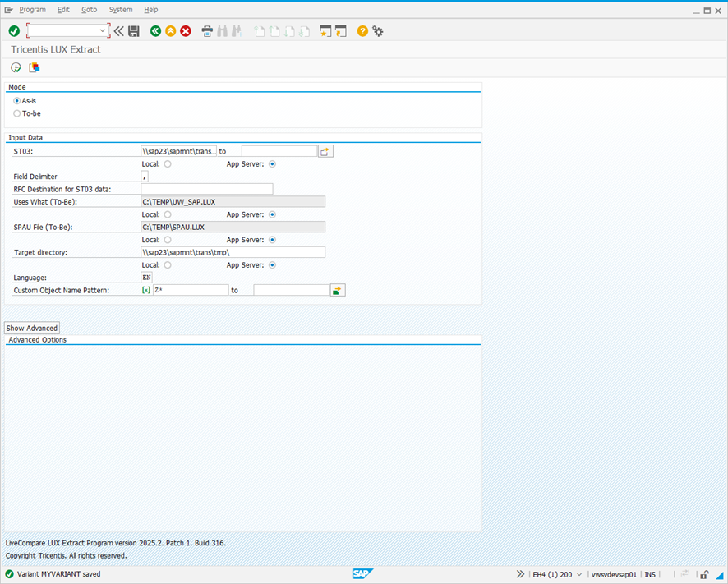Click the Back green arrow icon

155,30
